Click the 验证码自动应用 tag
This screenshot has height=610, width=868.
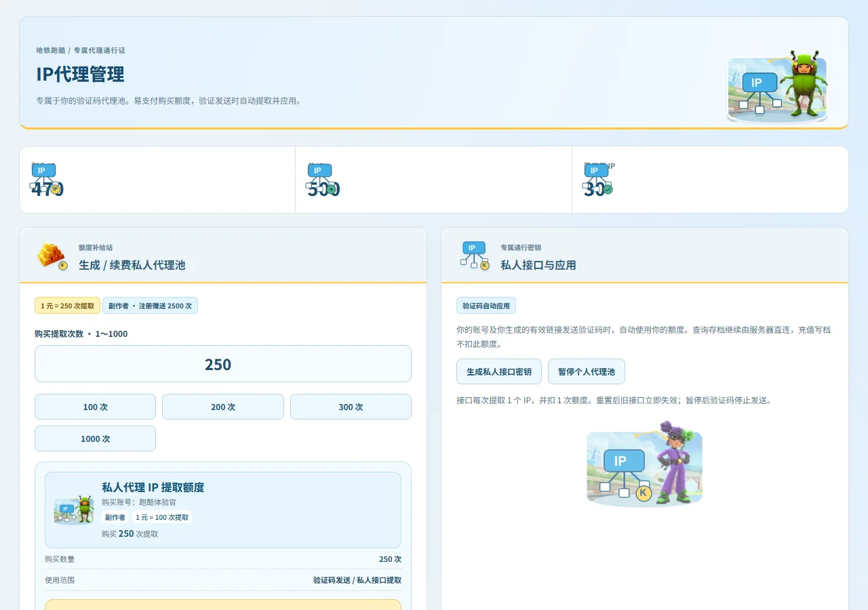tap(486, 306)
